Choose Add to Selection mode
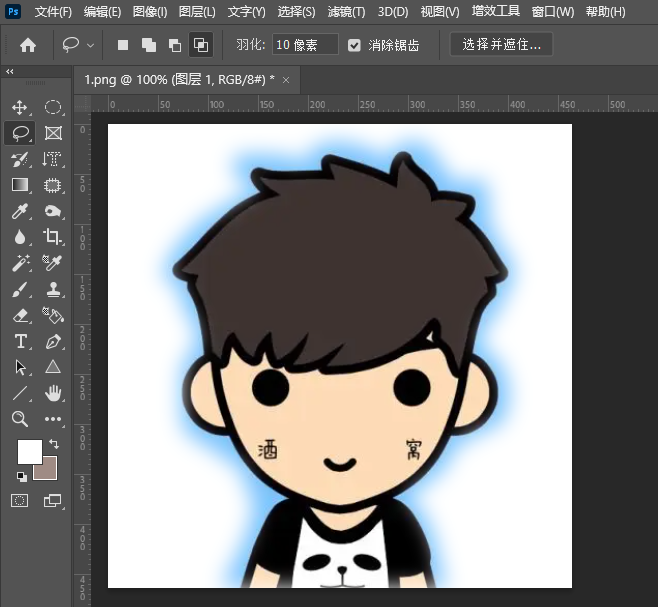 [x=149, y=45]
